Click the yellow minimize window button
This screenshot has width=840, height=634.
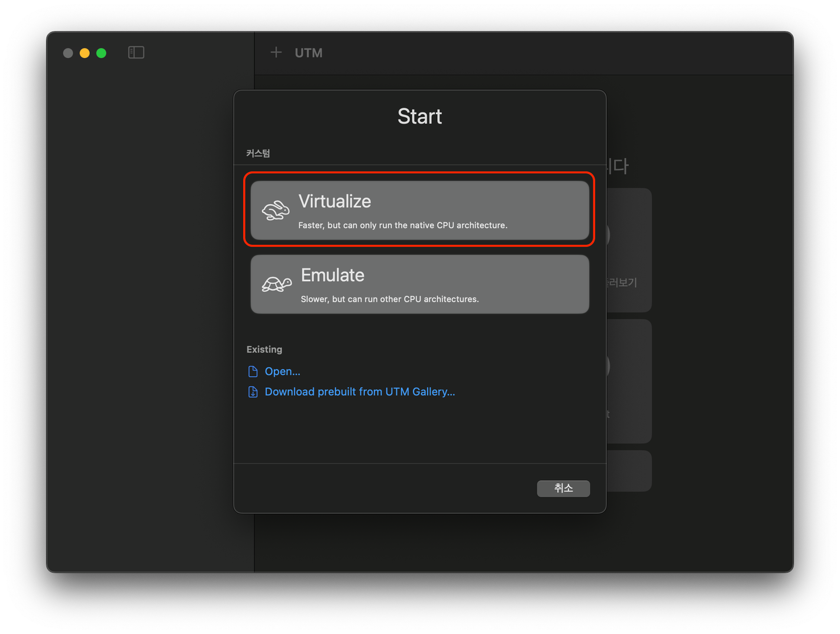click(85, 53)
